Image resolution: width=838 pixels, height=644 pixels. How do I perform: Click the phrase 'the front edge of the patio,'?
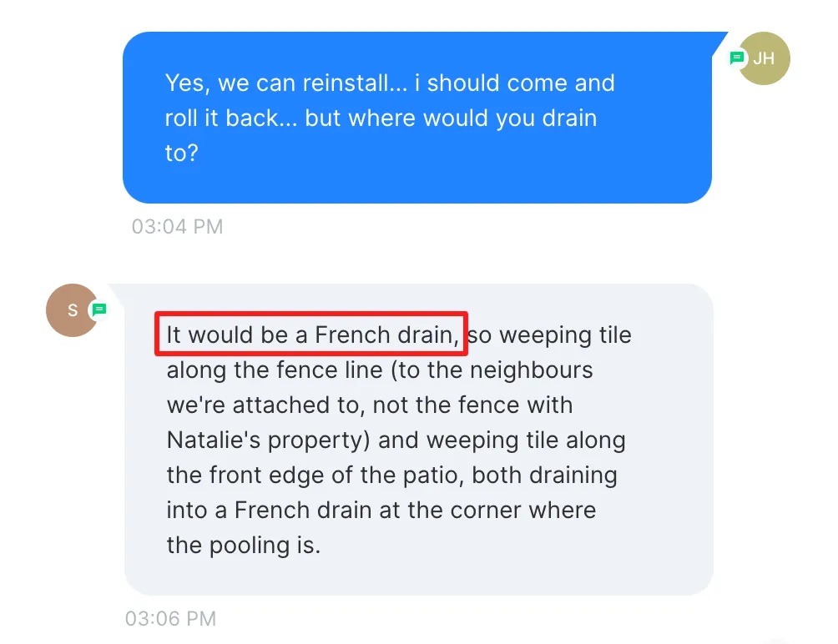pyautogui.click(x=316, y=475)
